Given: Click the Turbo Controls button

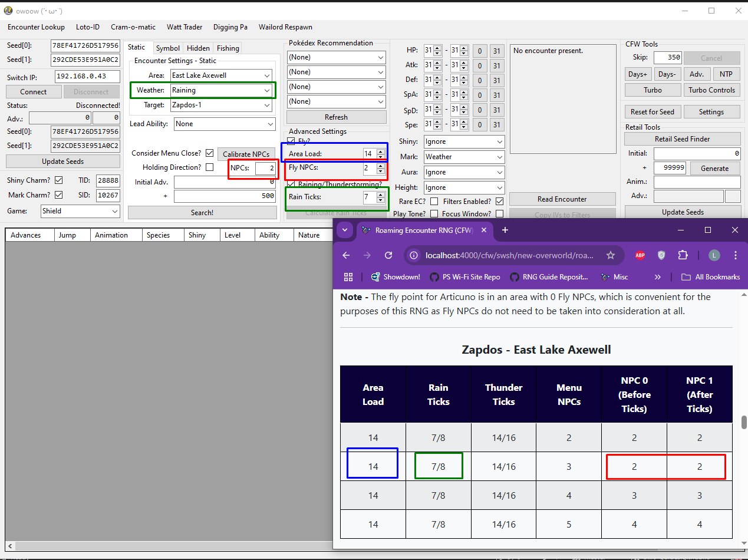Looking at the screenshot, I should pos(711,90).
